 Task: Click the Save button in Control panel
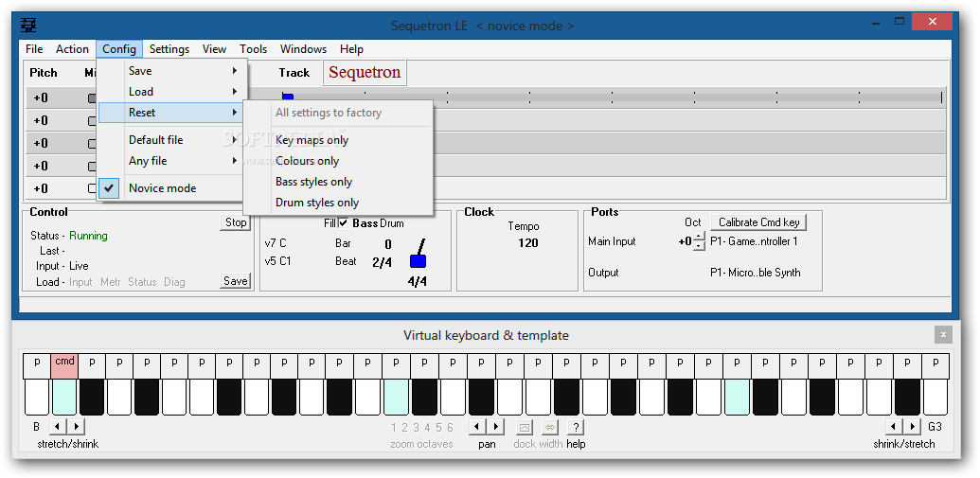236,281
